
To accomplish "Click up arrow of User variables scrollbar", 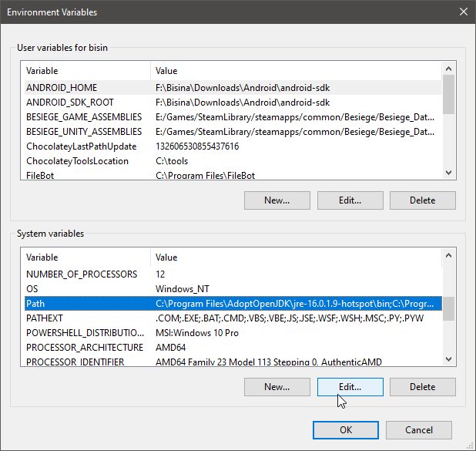I will pyautogui.click(x=448, y=69).
